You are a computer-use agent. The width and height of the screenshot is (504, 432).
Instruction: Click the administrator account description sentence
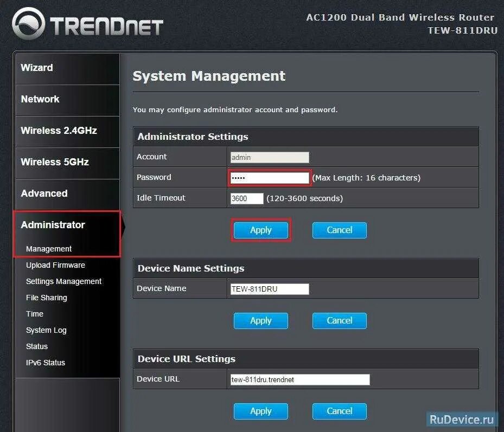[x=235, y=110]
